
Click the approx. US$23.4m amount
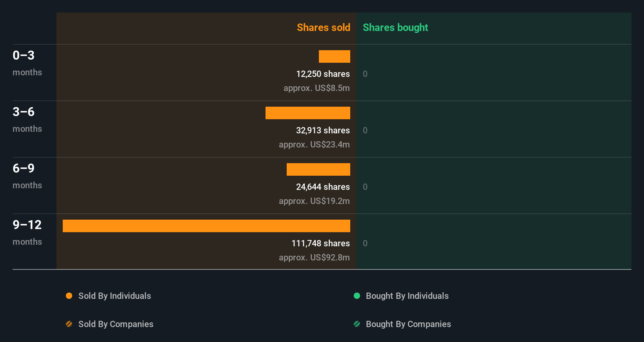tap(314, 144)
